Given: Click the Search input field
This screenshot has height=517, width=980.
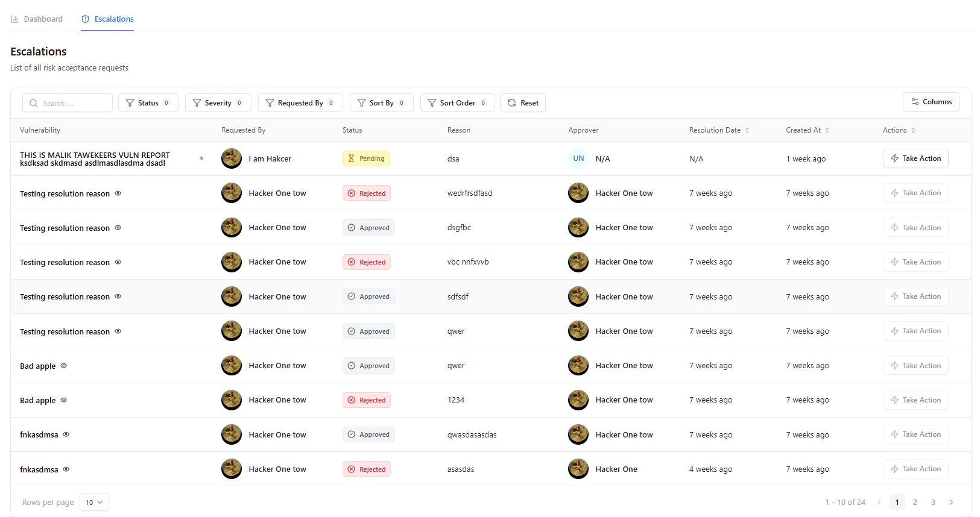Looking at the screenshot, I should 68,103.
